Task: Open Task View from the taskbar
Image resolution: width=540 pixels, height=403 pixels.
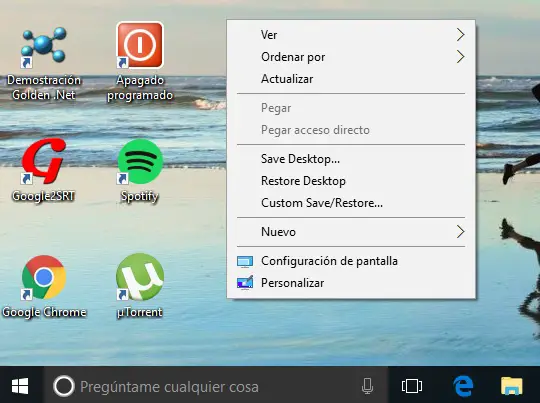Action: 412,386
